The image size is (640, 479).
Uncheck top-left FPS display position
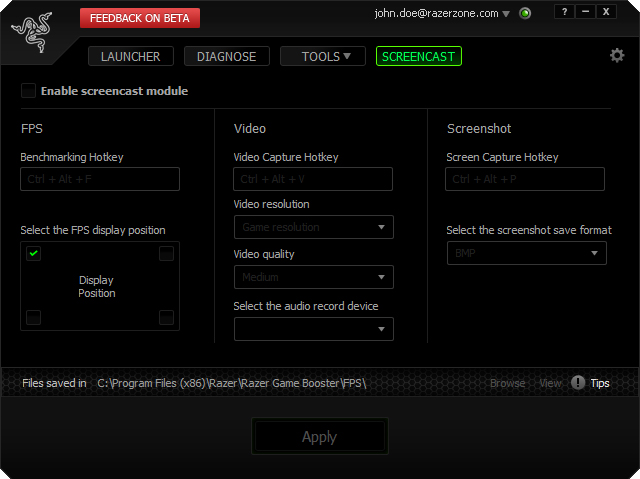[x=33, y=253]
